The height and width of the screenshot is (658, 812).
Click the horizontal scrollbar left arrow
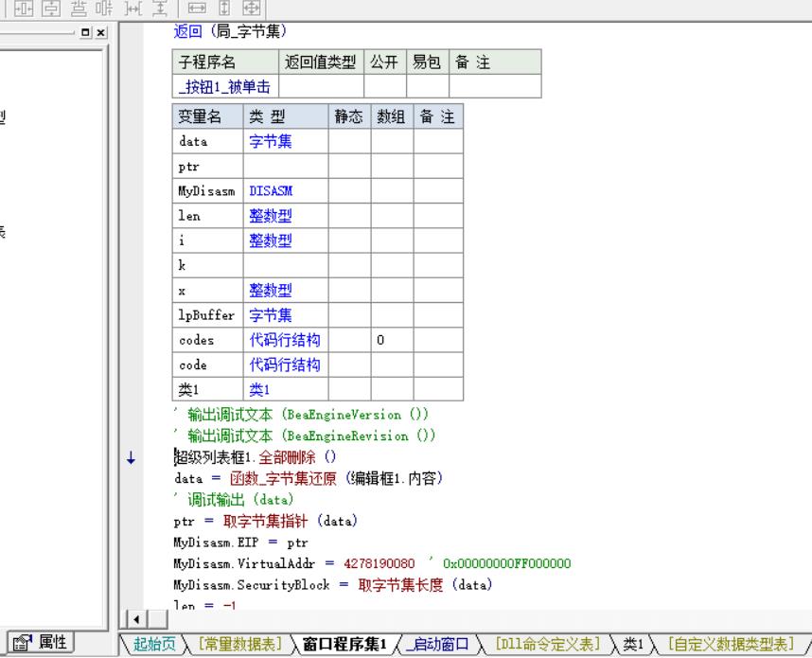pos(136,619)
